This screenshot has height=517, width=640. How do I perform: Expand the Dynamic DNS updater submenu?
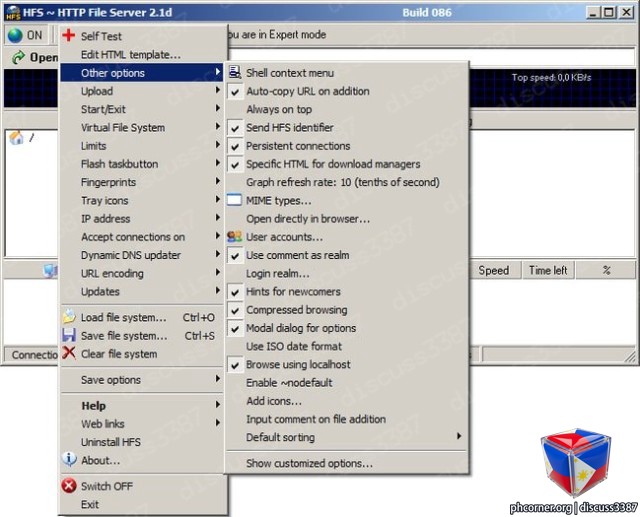[x=142, y=255]
